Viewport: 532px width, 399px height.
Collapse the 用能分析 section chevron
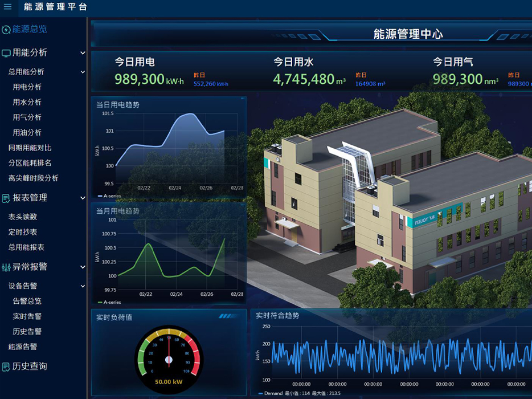click(x=83, y=53)
